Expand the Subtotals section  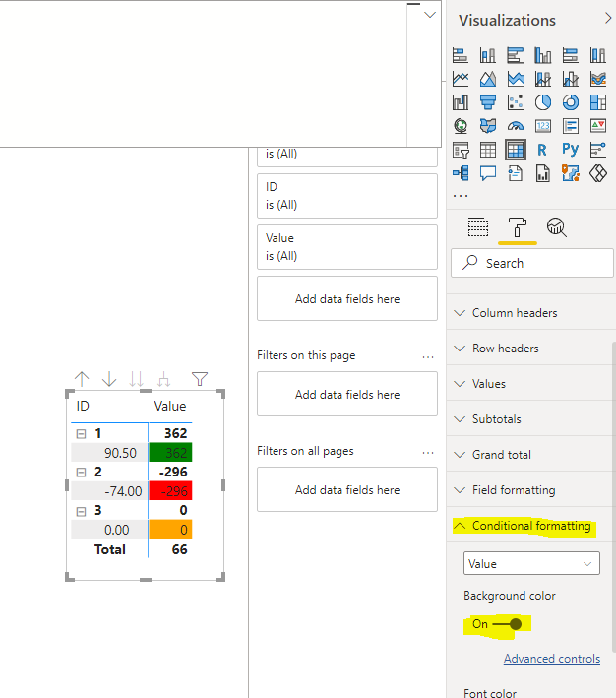[531, 419]
